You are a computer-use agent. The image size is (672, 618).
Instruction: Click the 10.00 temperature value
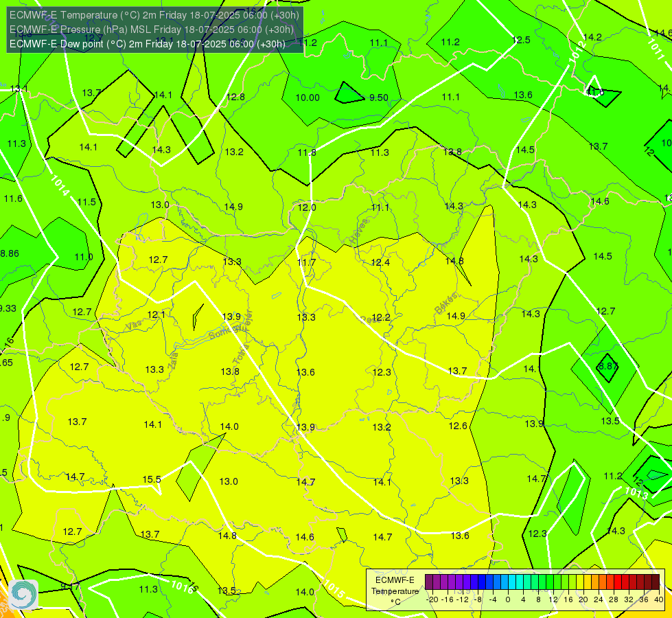(x=308, y=98)
